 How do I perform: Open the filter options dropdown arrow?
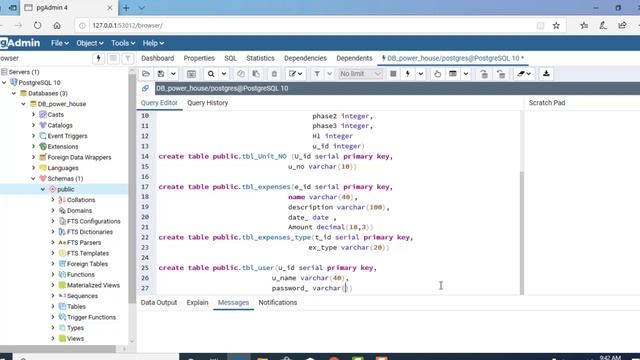coord(329,74)
